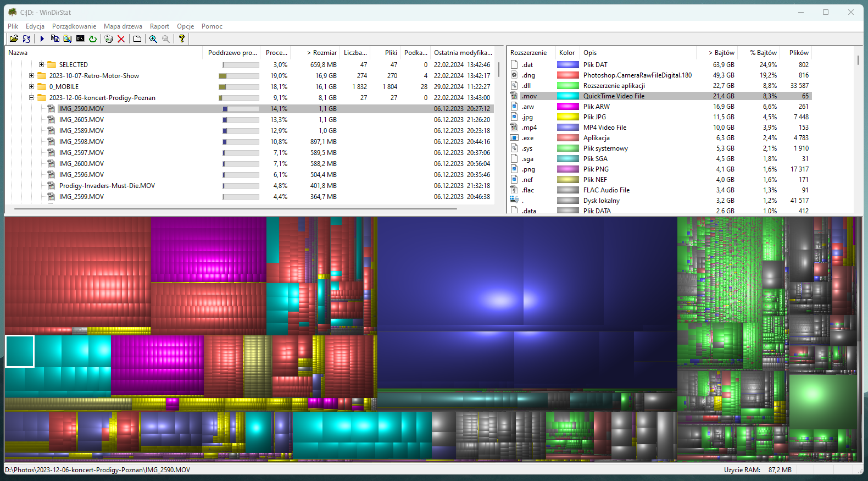Click the Open folder toolbar icon
The width and height of the screenshot is (868, 481).
click(x=14, y=38)
